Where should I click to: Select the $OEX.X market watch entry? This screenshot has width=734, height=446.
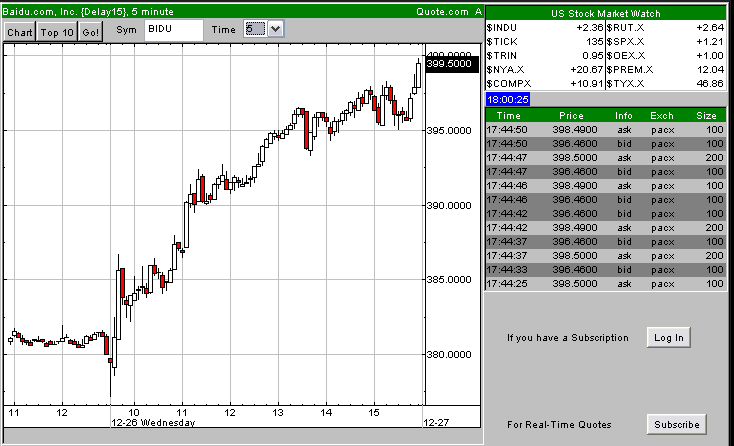click(x=666, y=56)
